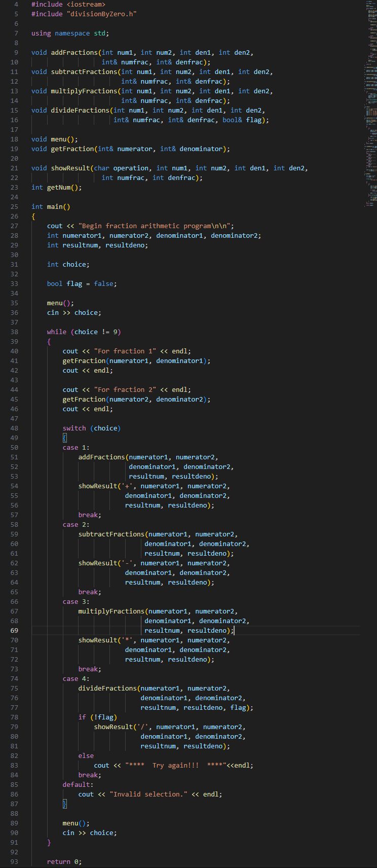Click "bool& flag" parameter on line 16
Screen dimensions: 377x868
(x=242, y=120)
